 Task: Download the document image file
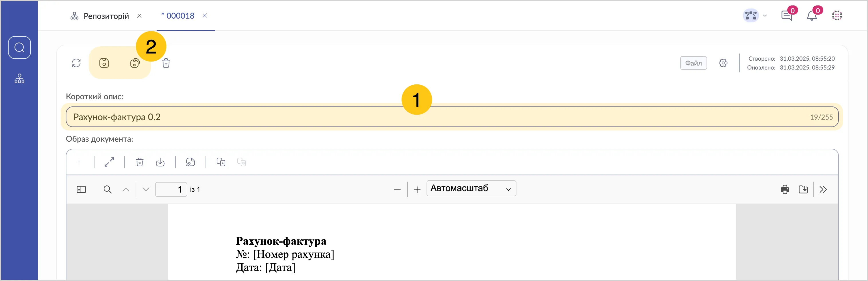[160, 162]
